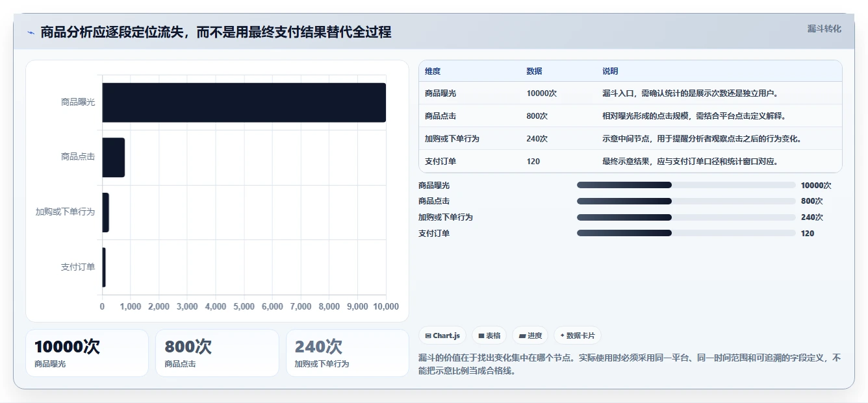Click the 支付订单 y-axis label on chart
868x403 pixels.
[78, 267]
